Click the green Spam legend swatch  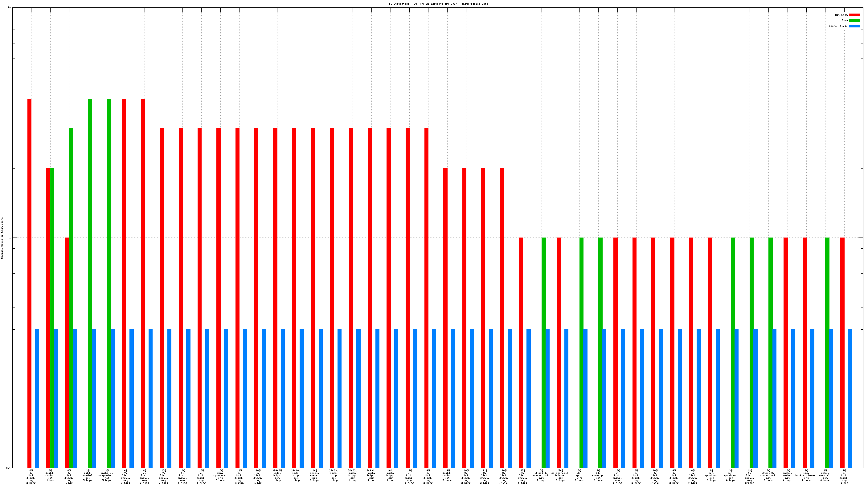click(x=854, y=21)
